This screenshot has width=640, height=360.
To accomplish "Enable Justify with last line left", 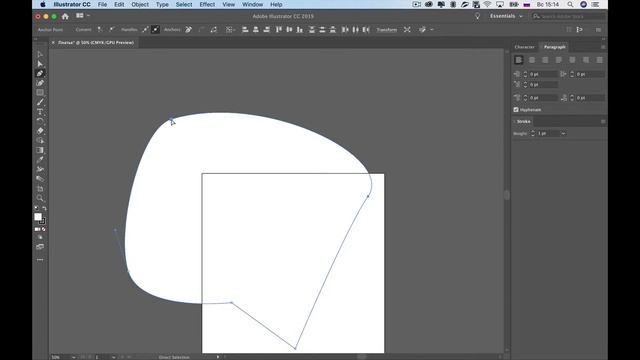I will [559, 60].
